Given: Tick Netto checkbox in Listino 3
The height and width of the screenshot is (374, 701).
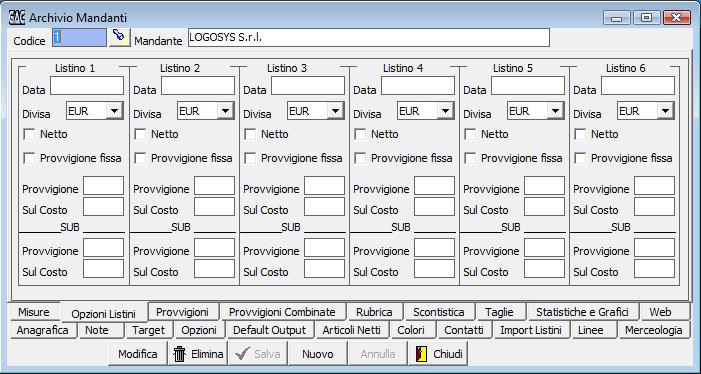Looking at the screenshot, I should point(250,134).
